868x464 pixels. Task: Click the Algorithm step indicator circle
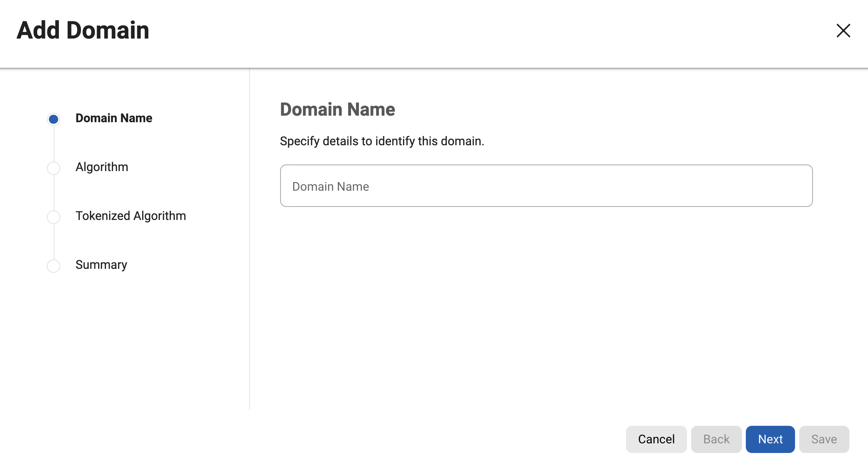click(53, 168)
